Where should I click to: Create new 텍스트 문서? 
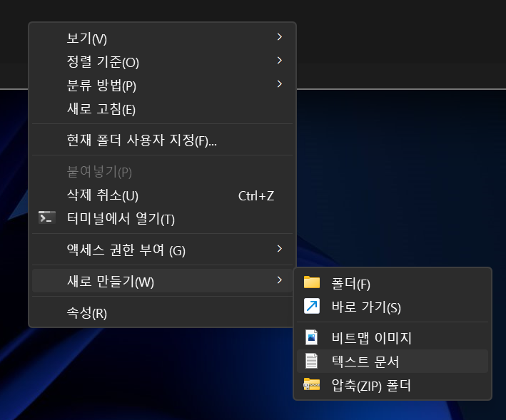[393, 362]
